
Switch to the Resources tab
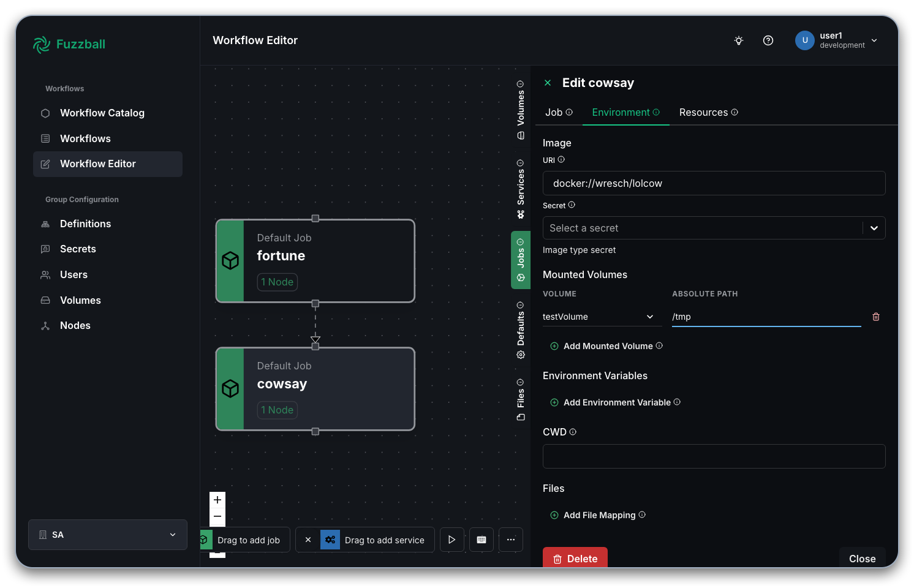708,112
